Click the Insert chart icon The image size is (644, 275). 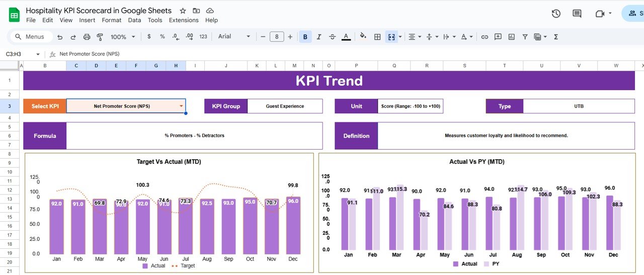[x=512, y=37]
